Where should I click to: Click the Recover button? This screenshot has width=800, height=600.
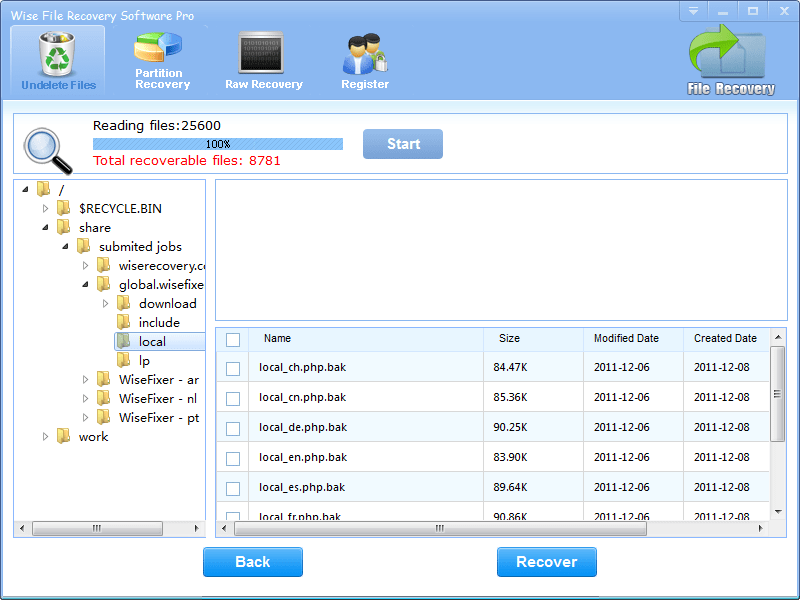[x=546, y=562]
